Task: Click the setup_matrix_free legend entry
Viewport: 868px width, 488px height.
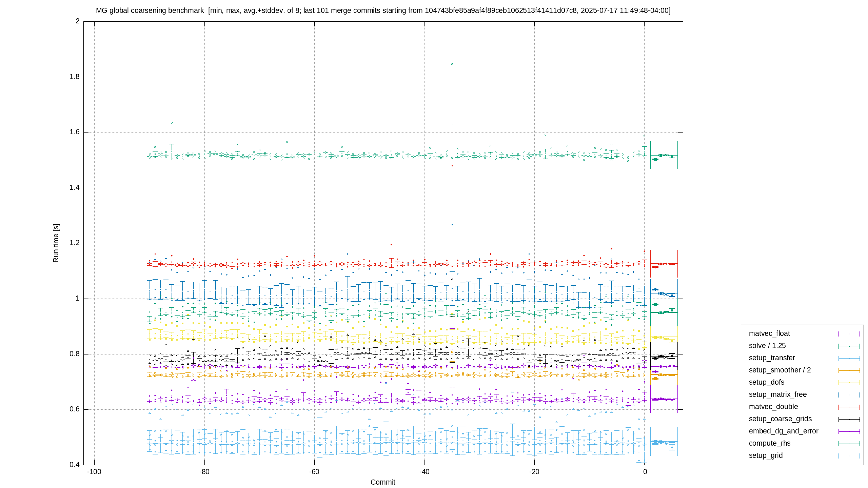Action: click(x=804, y=394)
